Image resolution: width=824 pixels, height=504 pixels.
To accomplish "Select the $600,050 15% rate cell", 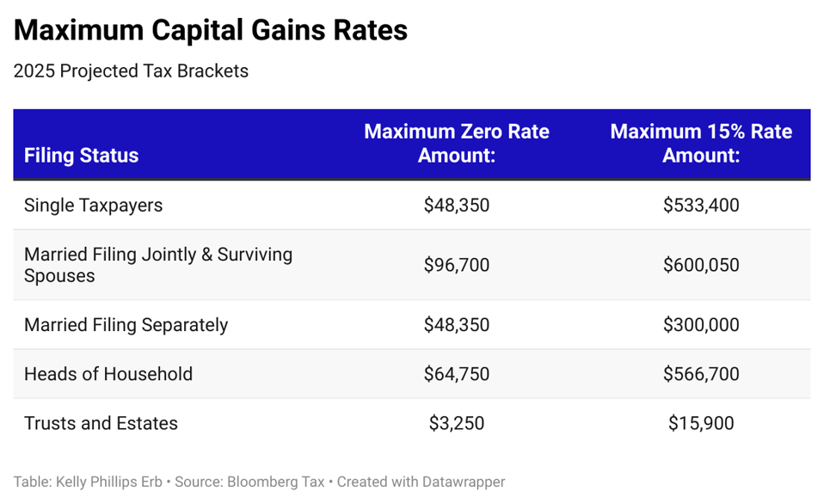I will coord(701,265).
